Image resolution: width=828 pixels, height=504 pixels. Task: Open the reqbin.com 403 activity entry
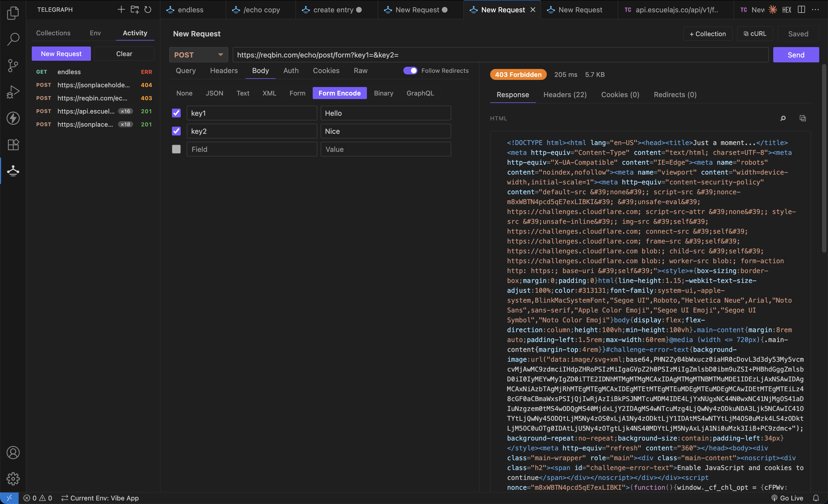94,98
